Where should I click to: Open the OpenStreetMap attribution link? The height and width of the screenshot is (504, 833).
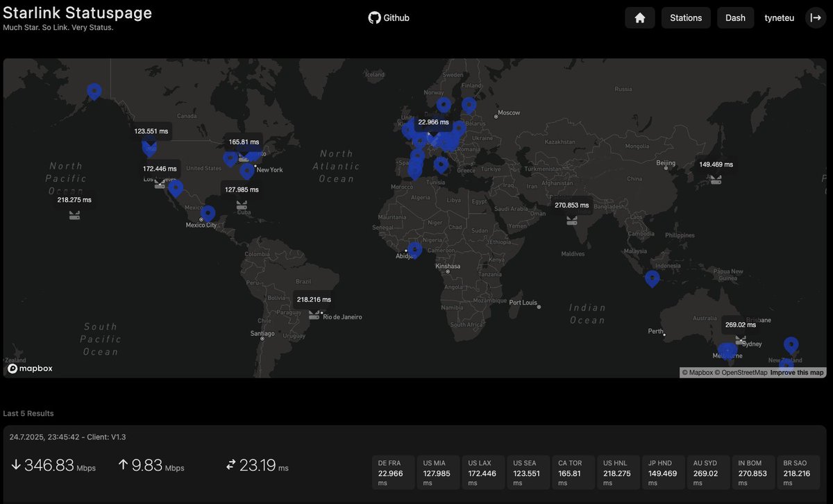741,373
